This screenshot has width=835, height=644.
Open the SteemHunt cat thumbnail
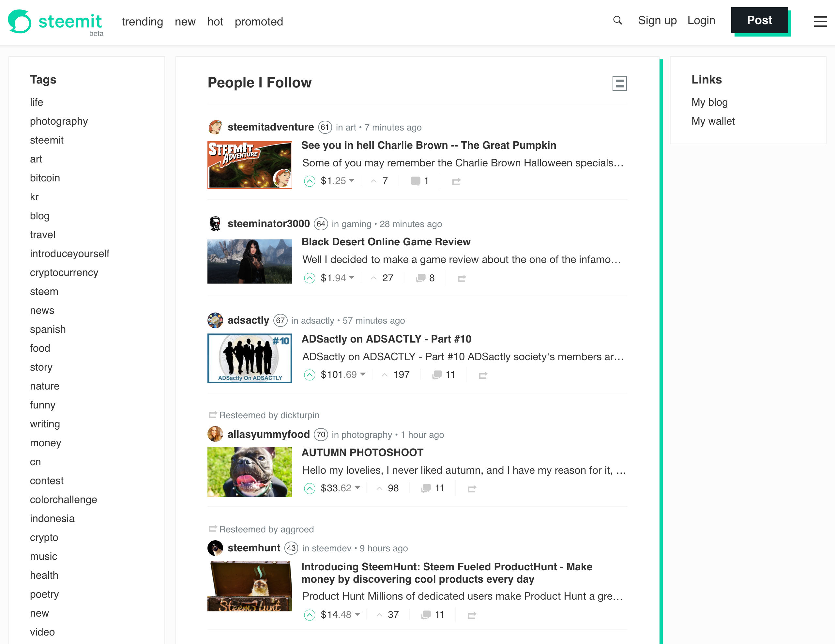[250, 586]
